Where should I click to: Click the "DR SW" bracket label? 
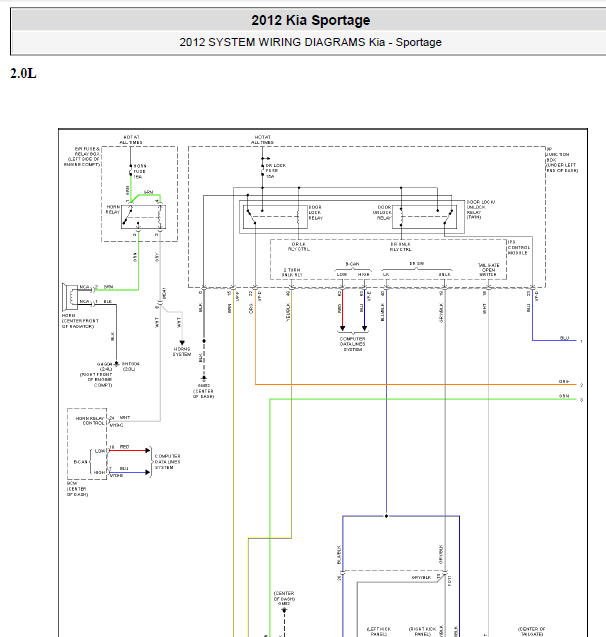point(417,264)
